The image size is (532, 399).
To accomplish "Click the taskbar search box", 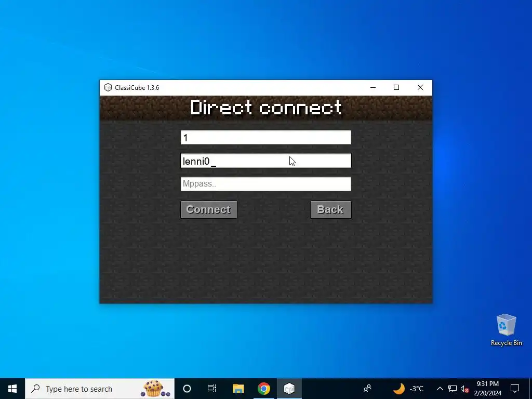I will click(x=100, y=389).
